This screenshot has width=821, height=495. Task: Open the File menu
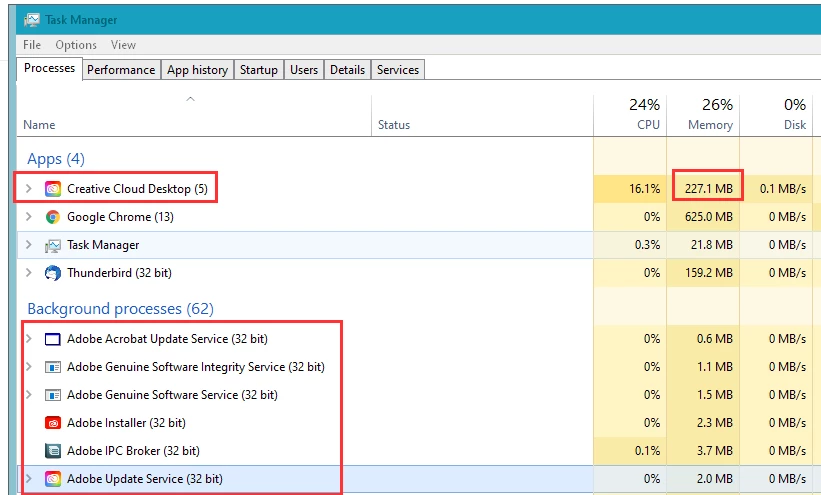tap(32, 45)
